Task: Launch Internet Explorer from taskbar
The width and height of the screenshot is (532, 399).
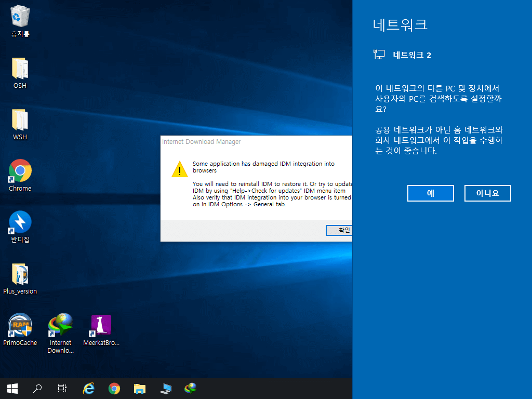Action: [88, 389]
